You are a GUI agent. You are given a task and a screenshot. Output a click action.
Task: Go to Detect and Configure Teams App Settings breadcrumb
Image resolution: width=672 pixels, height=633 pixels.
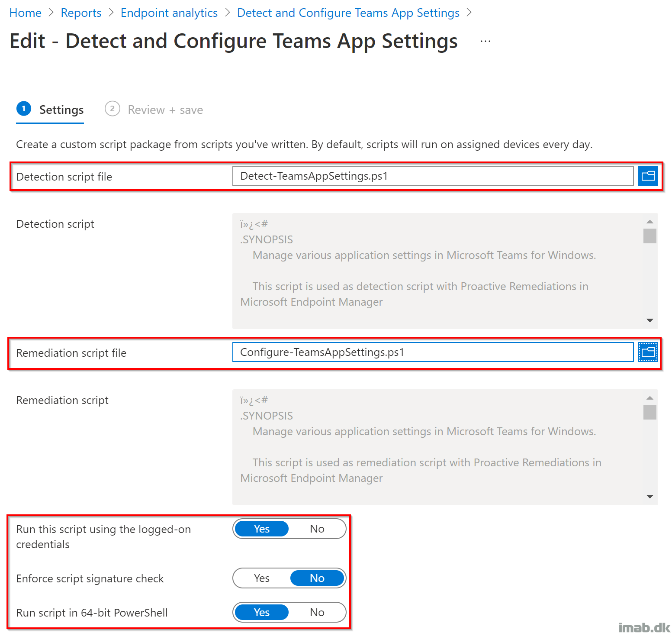click(x=348, y=13)
